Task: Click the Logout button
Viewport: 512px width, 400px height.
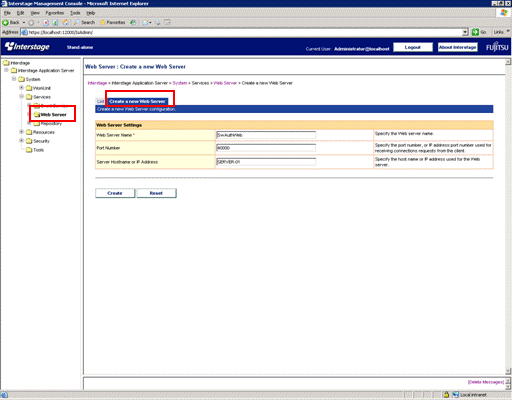Action: (413, 47)
